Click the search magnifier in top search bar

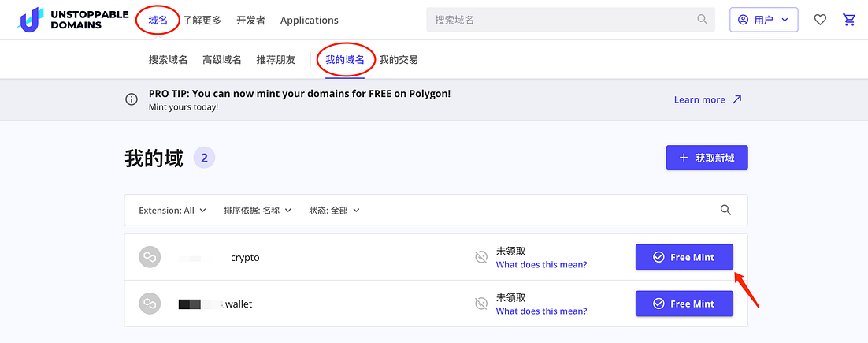[x=703, y=20]
